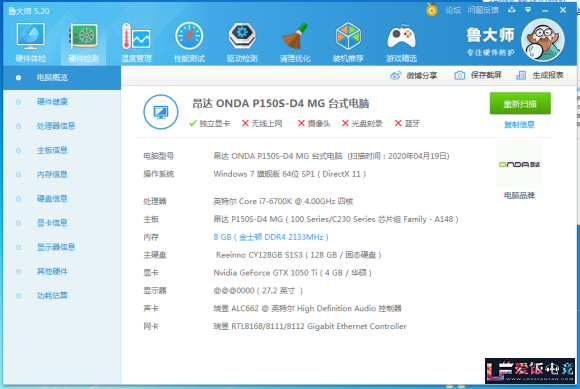
Task: Open 装机推荐 cube icon
Action: click(348, 42)
